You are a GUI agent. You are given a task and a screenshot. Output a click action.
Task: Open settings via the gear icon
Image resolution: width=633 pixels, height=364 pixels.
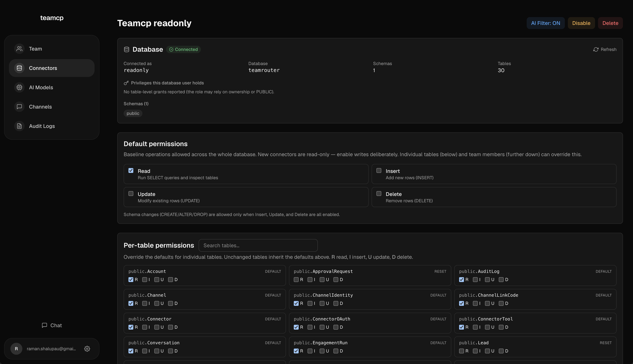coord(87,349)
